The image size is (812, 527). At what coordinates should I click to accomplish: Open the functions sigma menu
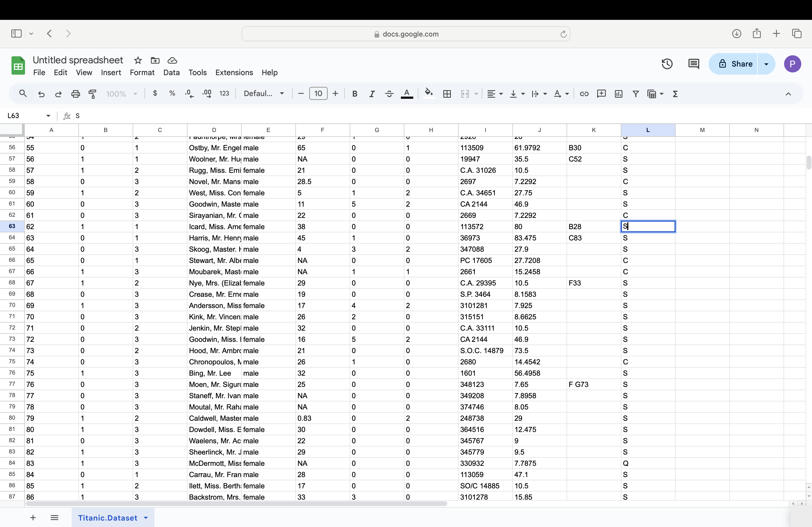(x=675, y=94)
